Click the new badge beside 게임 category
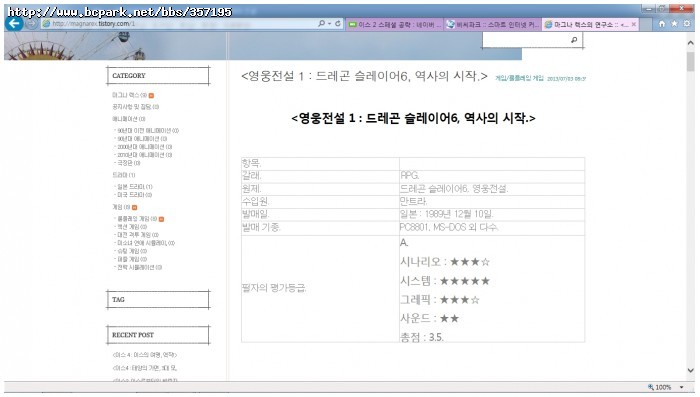 134,208
